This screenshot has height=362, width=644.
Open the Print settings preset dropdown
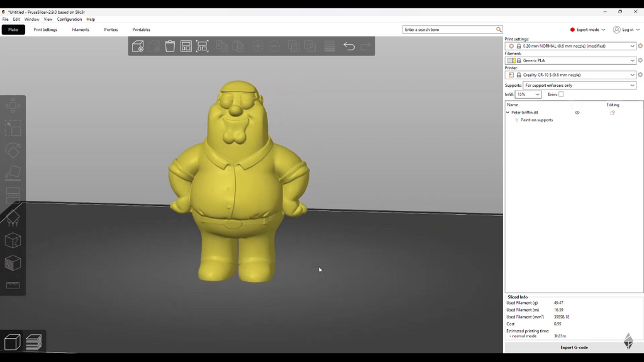pyautogui.click(x=571, y=46)
